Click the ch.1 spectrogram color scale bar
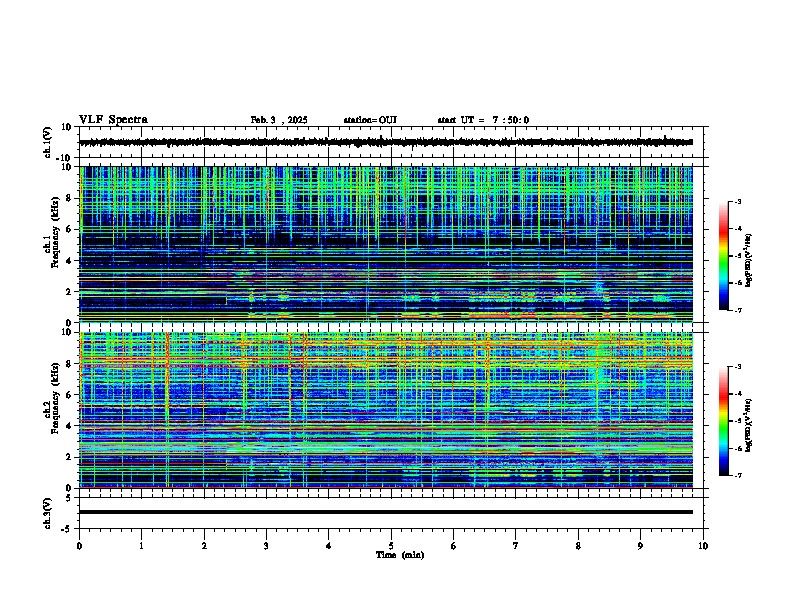Screen dimensions: 792x612 [724, 256]
